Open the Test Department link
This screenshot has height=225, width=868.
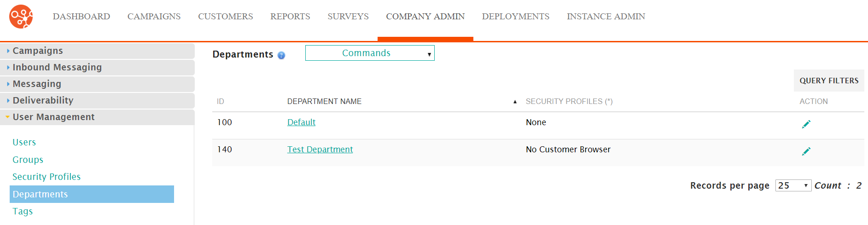click(x=320, y=150)
